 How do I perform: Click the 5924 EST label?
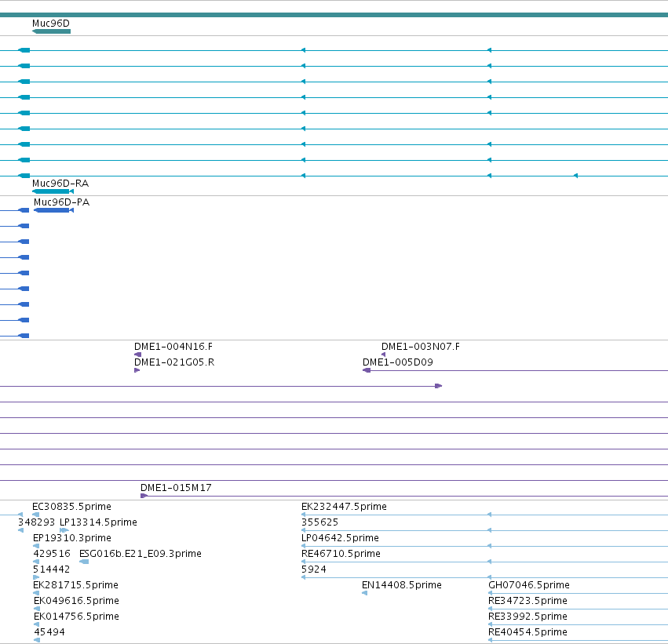coord(313,569)
